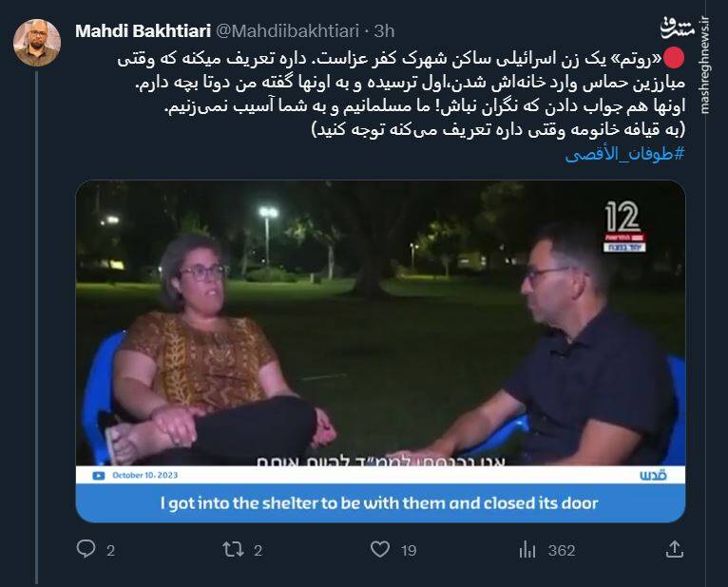
Task: Click the Channel 12 logo in video
Action: coord(624,227)
